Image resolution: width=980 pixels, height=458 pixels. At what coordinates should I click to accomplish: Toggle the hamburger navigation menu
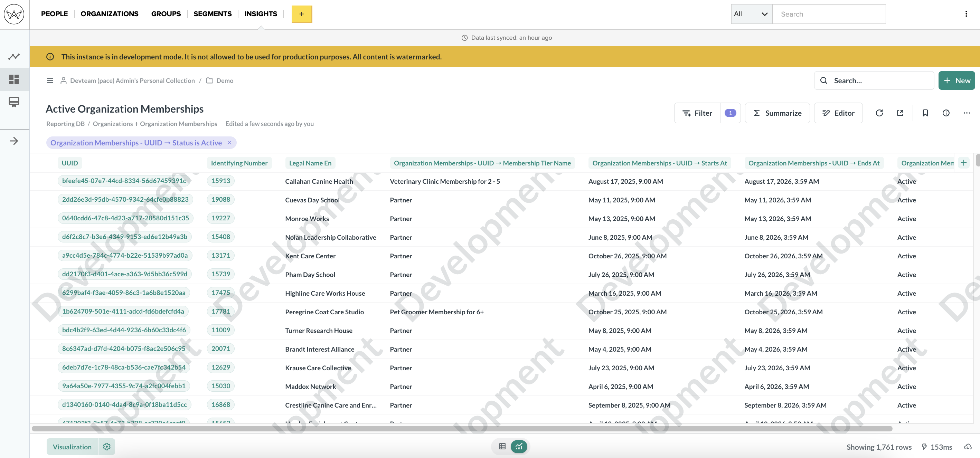50,80
